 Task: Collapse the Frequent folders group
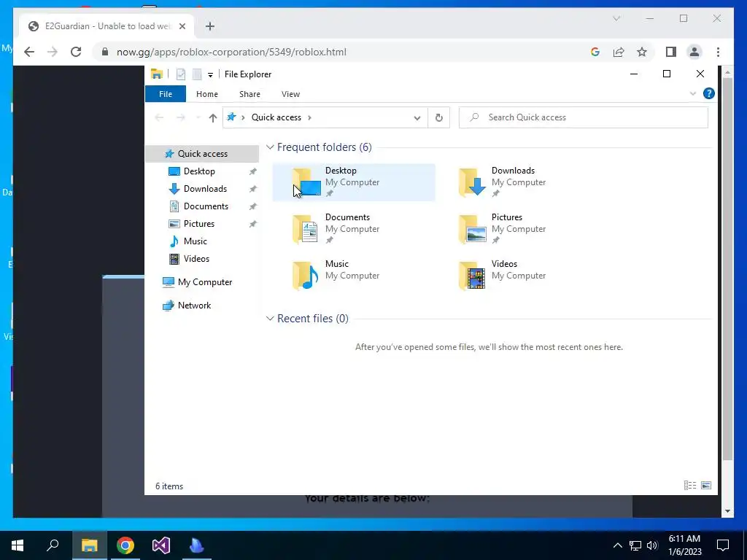pyautogui.click(x=270, y=147)
